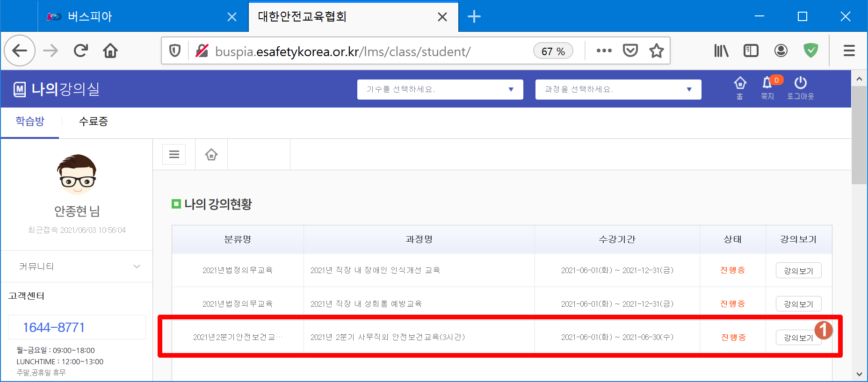Open the Library bookshelf icon
Screen dimensions: 868x382
tap(721, 50)
